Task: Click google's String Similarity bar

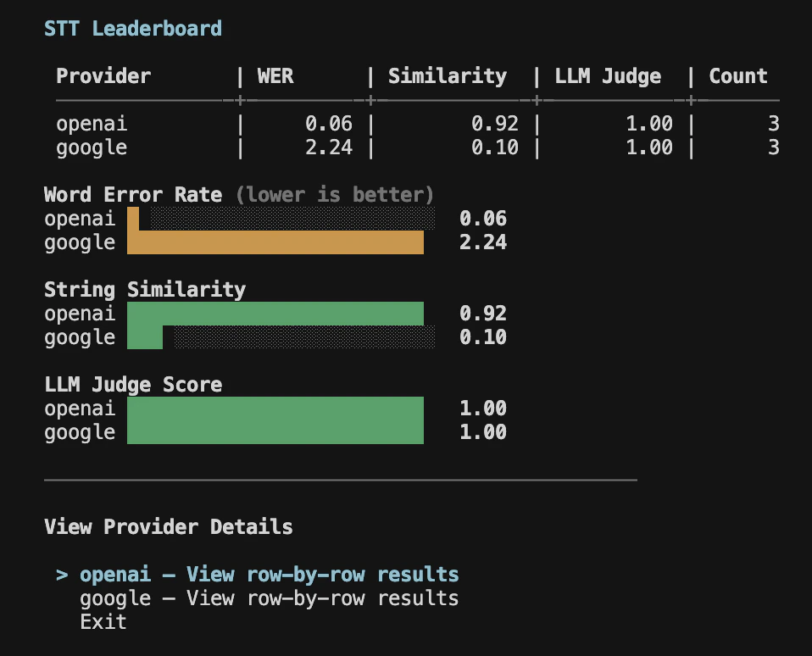Action: click(x=144, y=336)
